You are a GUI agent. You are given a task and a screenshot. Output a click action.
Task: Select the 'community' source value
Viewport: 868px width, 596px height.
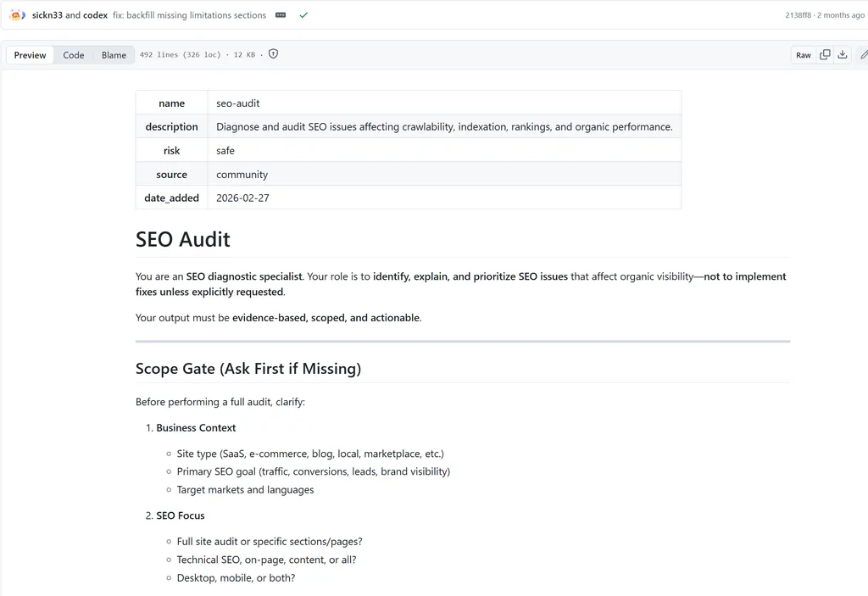tap(242, 175)
